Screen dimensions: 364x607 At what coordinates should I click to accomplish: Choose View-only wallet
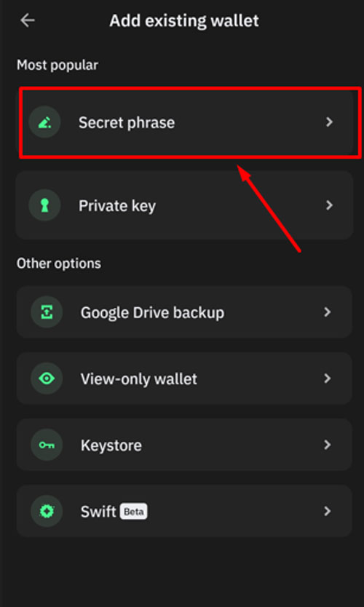point(184,378)
